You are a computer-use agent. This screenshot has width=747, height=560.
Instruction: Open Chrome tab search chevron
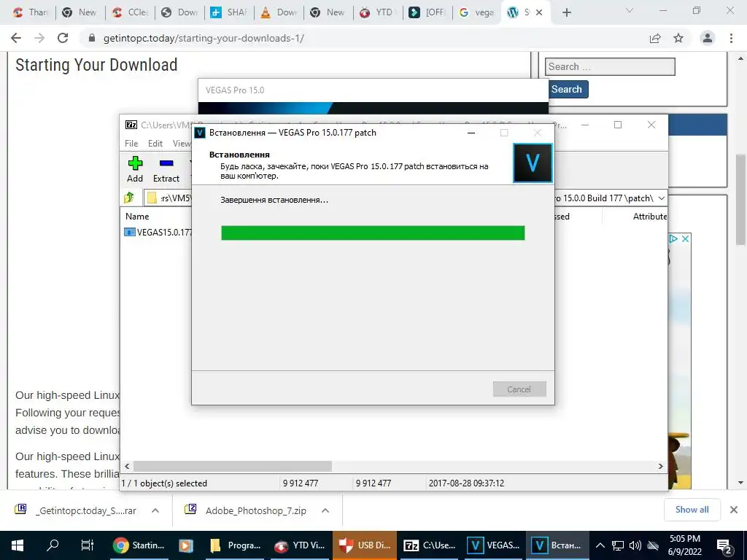[x=630, y=11]
